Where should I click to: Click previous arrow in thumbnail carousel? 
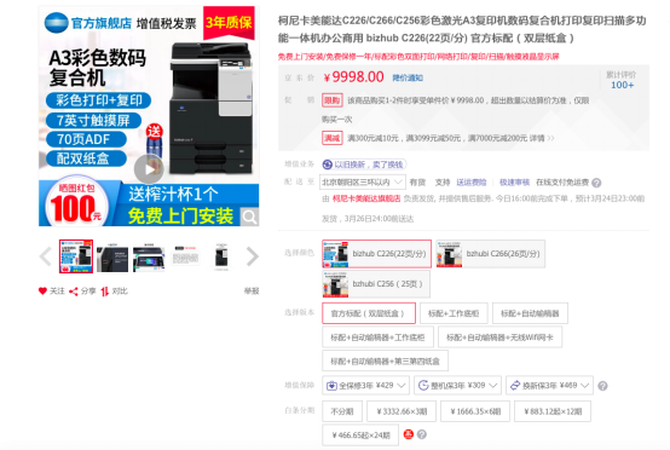point(45,257)
